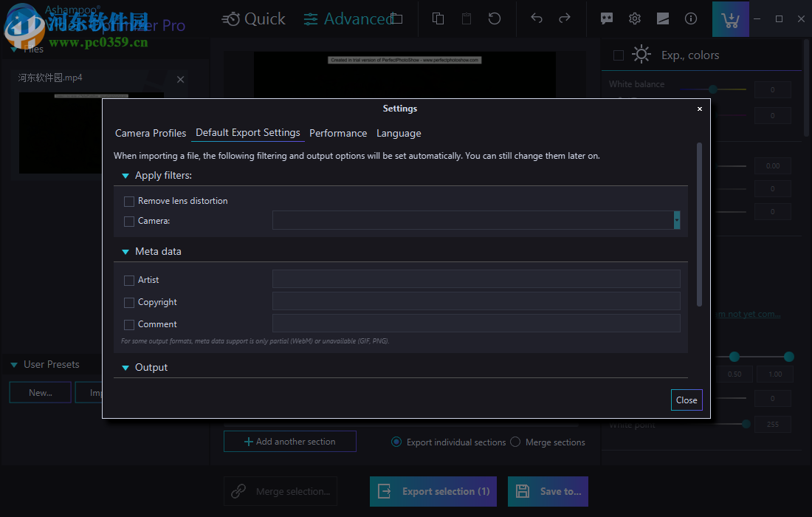
Task: Check the Artist metadata checkbox
Action: coord(129,280)
